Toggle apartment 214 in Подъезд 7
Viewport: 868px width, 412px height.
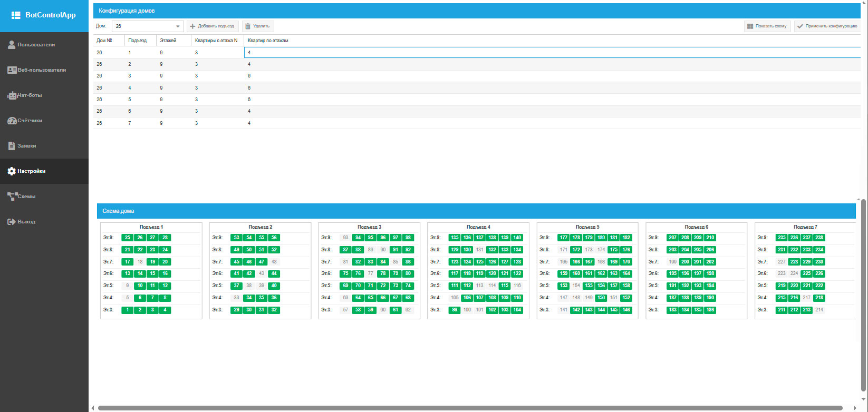tap(819, 310)
